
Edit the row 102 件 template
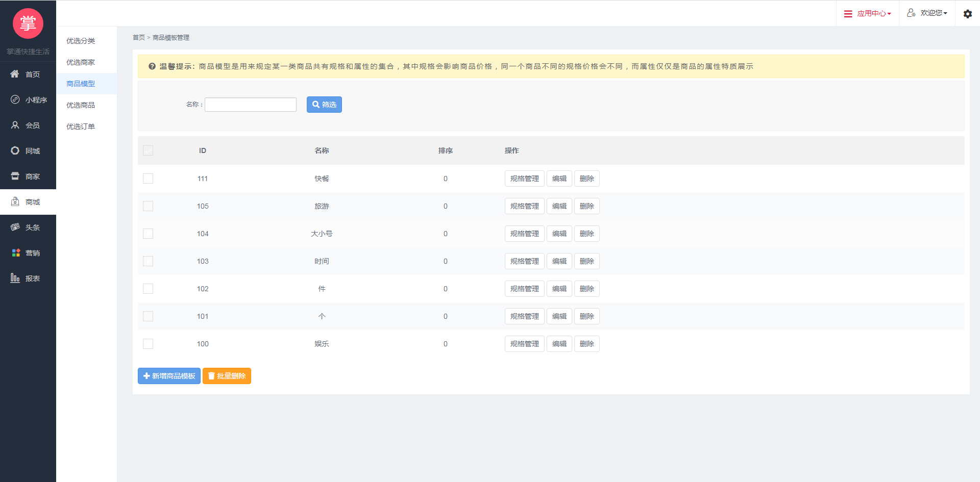[x=559, y=289]
